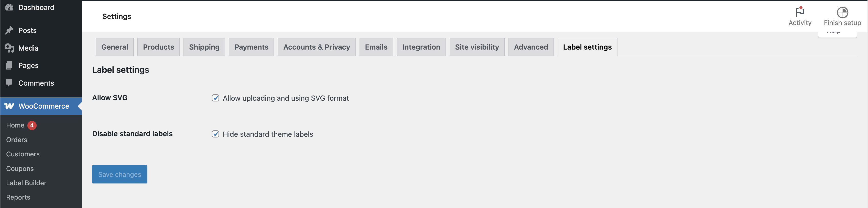Click the Home notification badge

point(32,125)
